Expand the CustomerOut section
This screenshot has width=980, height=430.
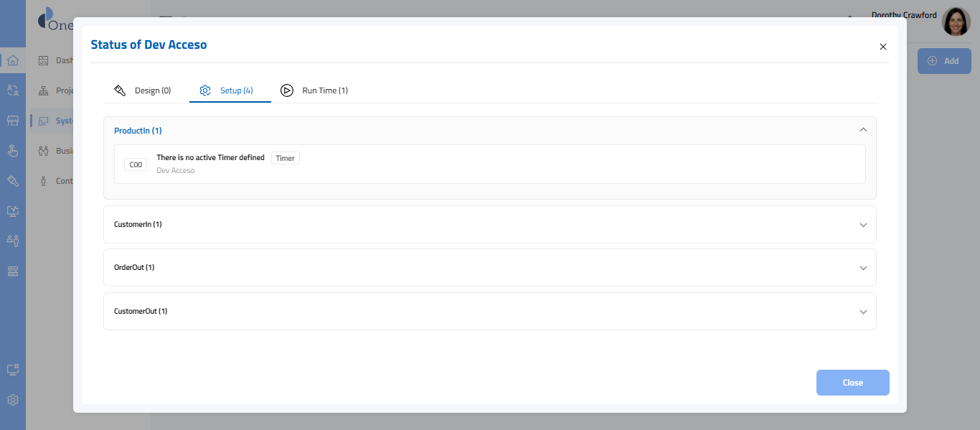[863, 312]
